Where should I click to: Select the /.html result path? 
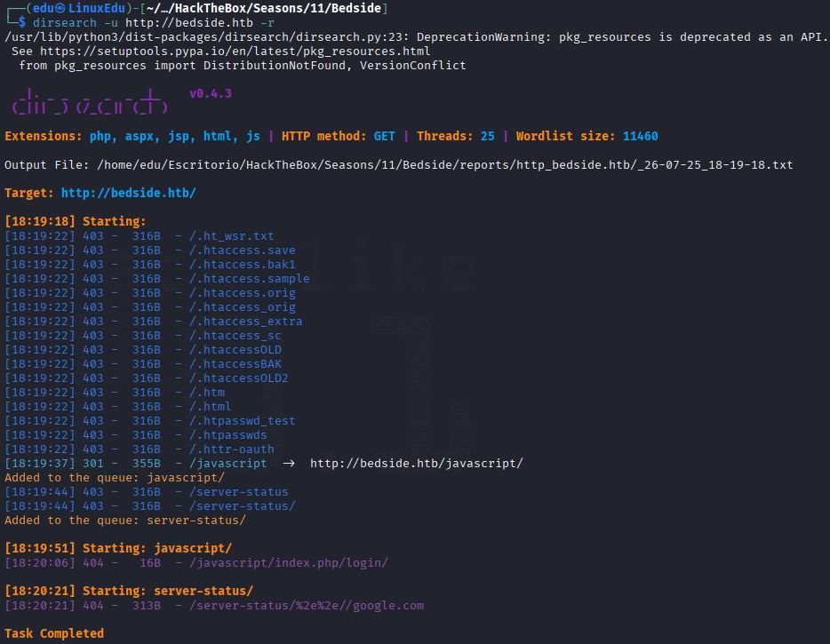pyautogui.click(x=211, y=407)
